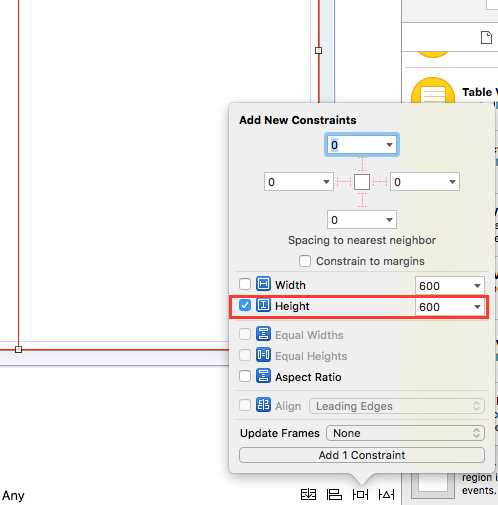
Task: Check the Equal Heights checkbox
Action: [x=245, y=355]
